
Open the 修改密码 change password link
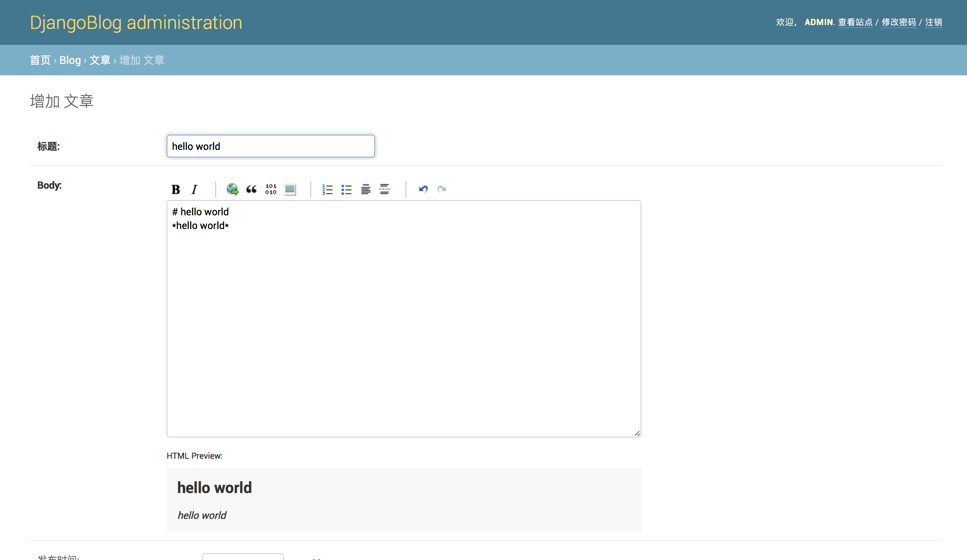point(899,22)
